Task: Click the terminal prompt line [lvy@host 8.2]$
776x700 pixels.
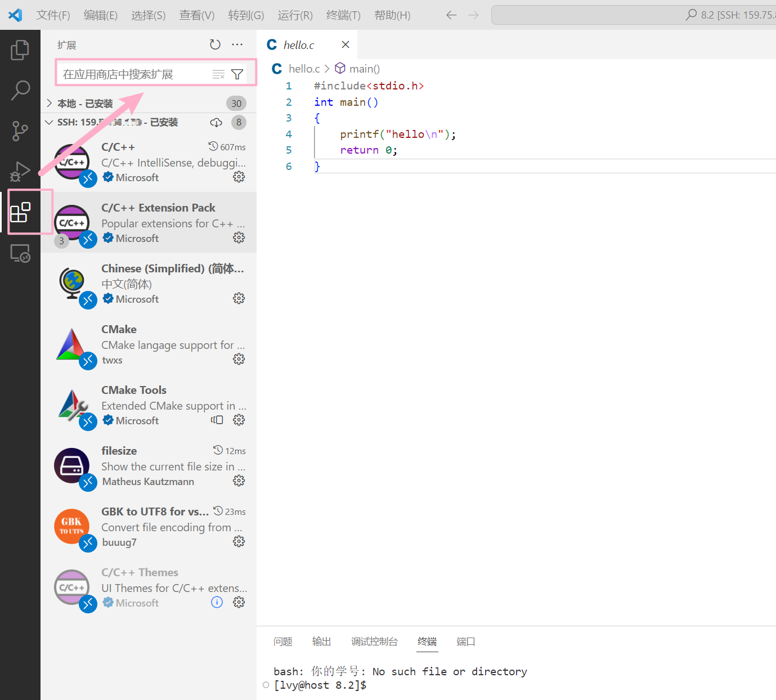Action: 320,685
